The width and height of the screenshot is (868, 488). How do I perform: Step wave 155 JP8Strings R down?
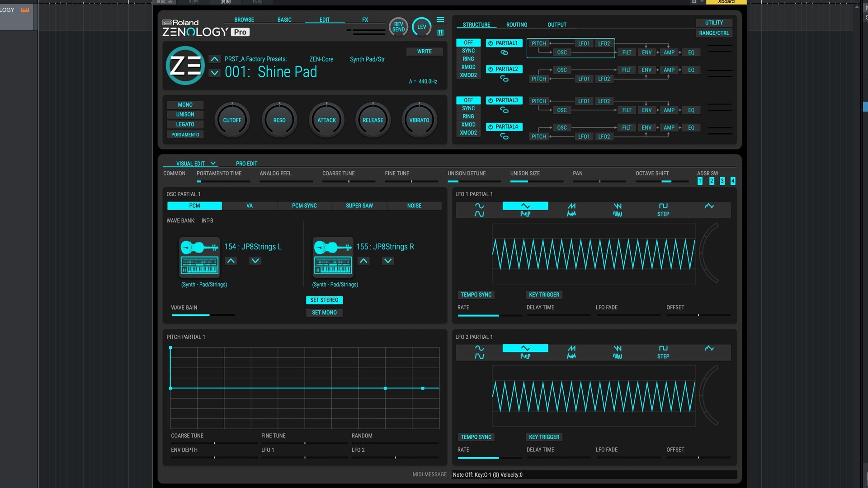(x=387, y=261)
